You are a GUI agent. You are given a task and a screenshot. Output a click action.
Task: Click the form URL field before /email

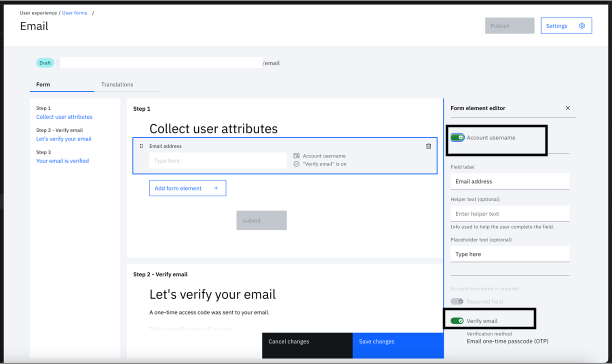[x=161, y=63]
